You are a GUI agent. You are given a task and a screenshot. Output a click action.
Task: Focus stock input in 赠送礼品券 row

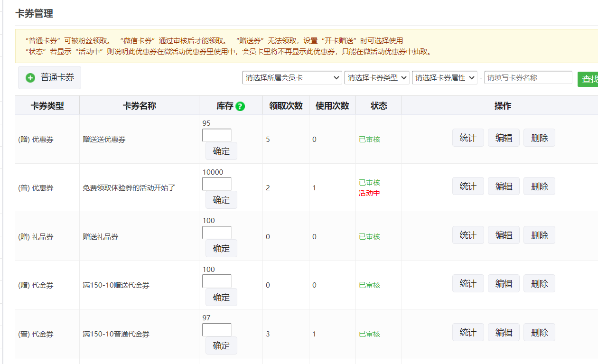point(217,233)
